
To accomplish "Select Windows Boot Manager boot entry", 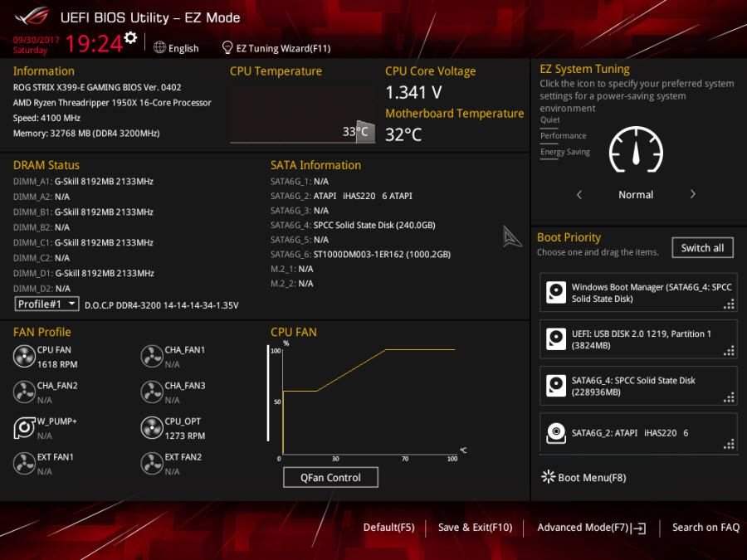I will pyautogui.click(x=638, y=292).
